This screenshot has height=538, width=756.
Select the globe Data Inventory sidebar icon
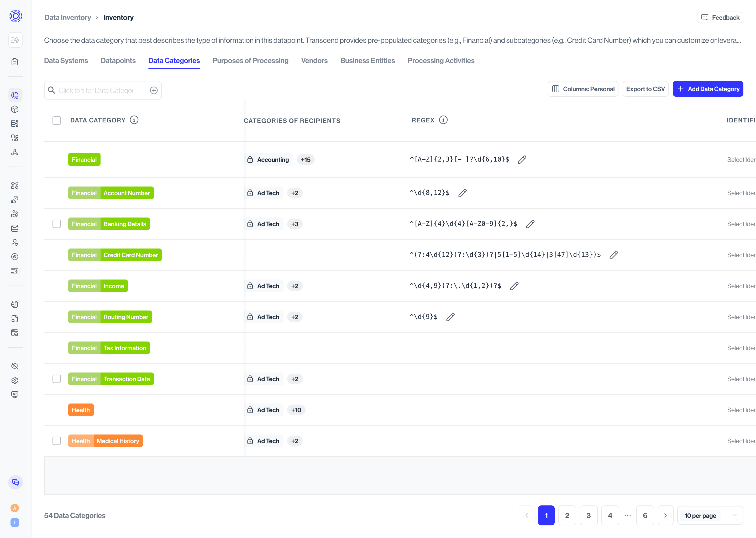pyautogui.click(x=15, y=95)
